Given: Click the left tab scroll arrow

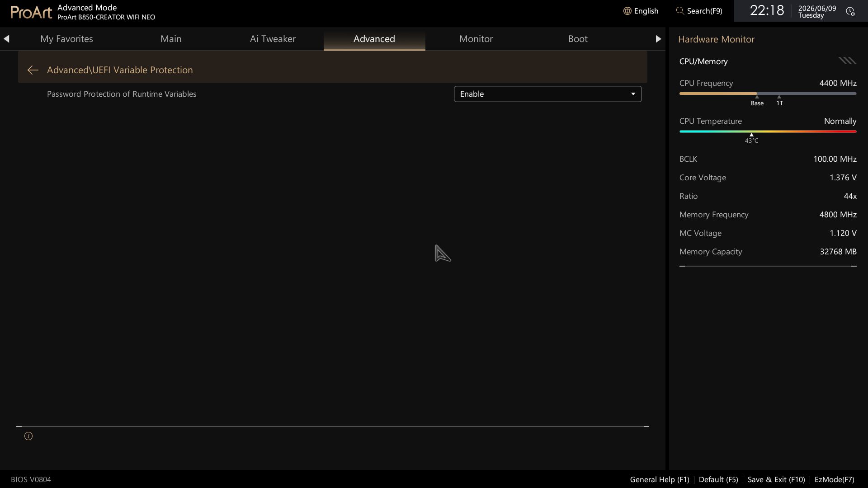Looking at the screenshot, I should (6, 39).
